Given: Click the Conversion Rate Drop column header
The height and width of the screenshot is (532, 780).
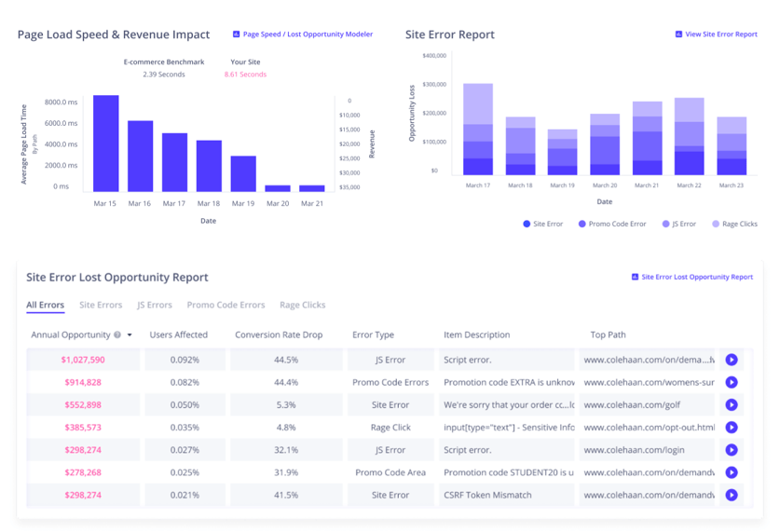Looking at the screenshot, I should (x=279, y=334).
